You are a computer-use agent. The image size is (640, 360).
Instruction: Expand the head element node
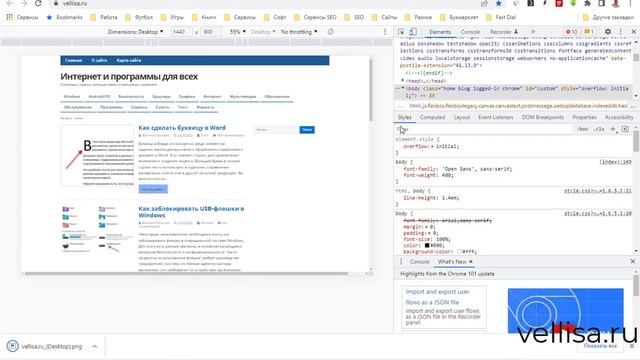click(403, 81)
